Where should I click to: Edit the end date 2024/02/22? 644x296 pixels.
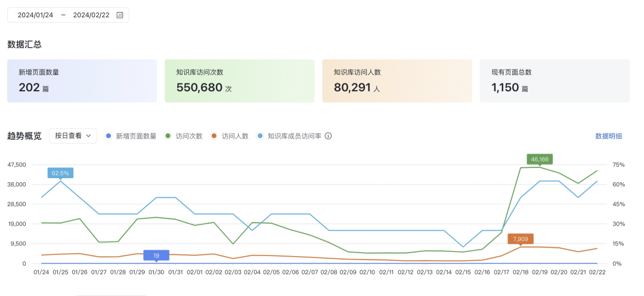[91, 15]
